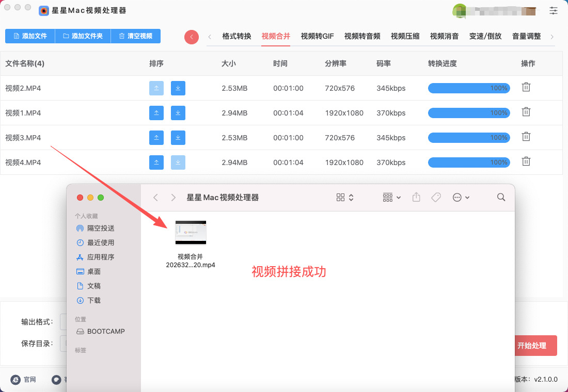Image resolution: width=568 pixels, height=392 pixels.
Task: Open Finder share icon
Action: coord(416,197)
